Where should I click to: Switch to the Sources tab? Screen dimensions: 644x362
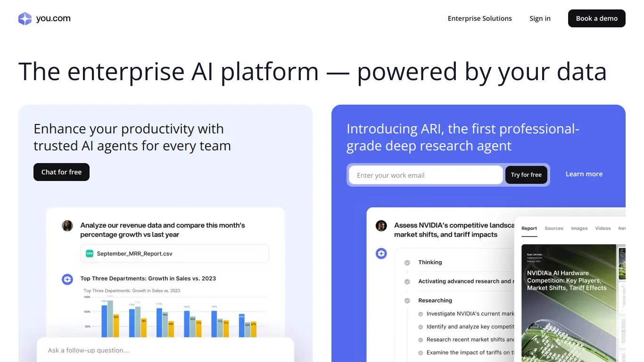pos(554,228)
